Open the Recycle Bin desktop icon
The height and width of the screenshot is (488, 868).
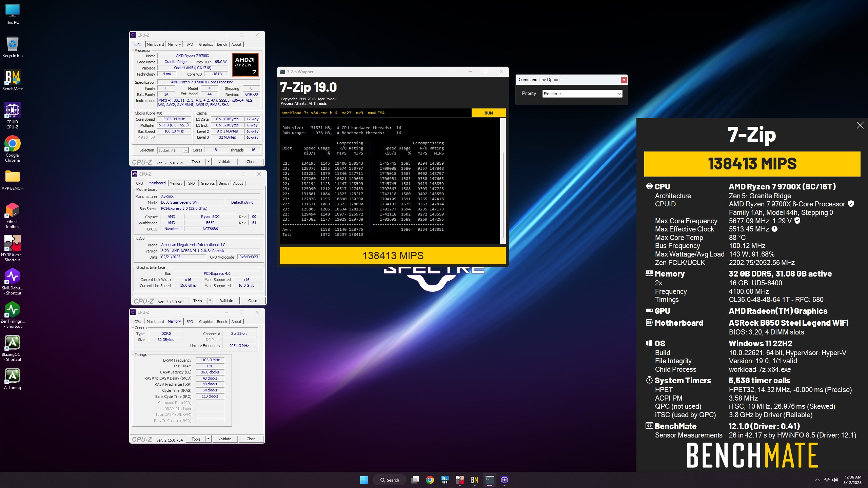13,47
